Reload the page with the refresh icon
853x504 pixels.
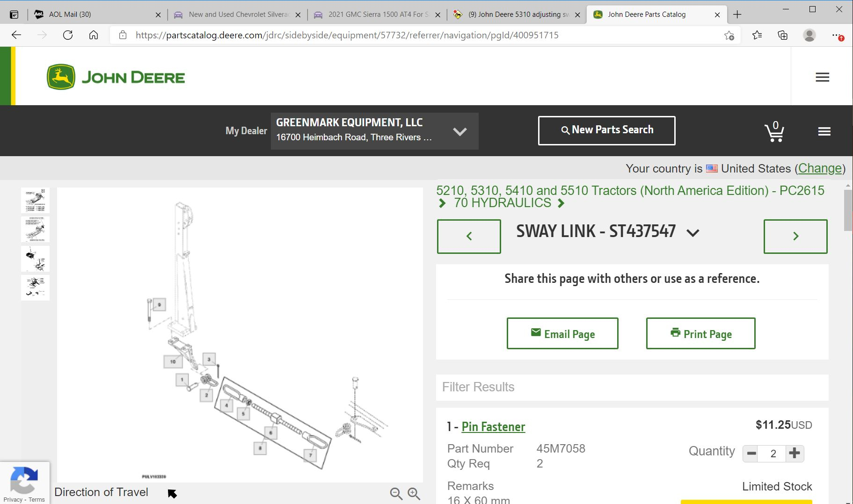[68, 35]
